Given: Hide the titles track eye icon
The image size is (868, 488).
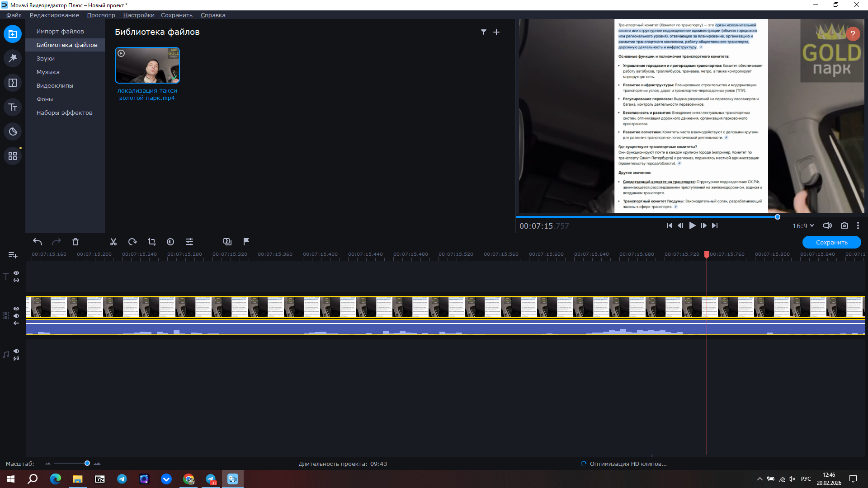Looking at the screenshot, I should tap(16, 273).
